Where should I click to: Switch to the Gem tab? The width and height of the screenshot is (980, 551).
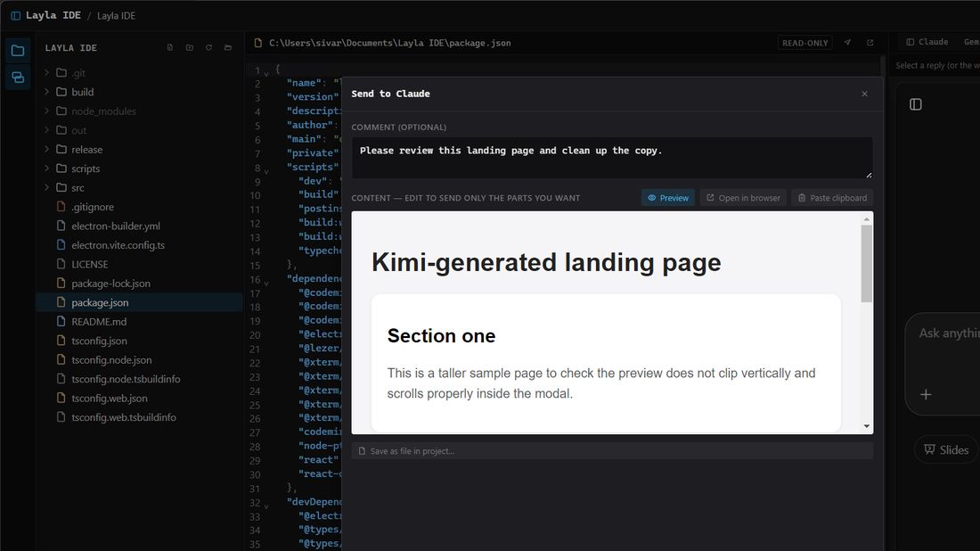pos(971,42)
